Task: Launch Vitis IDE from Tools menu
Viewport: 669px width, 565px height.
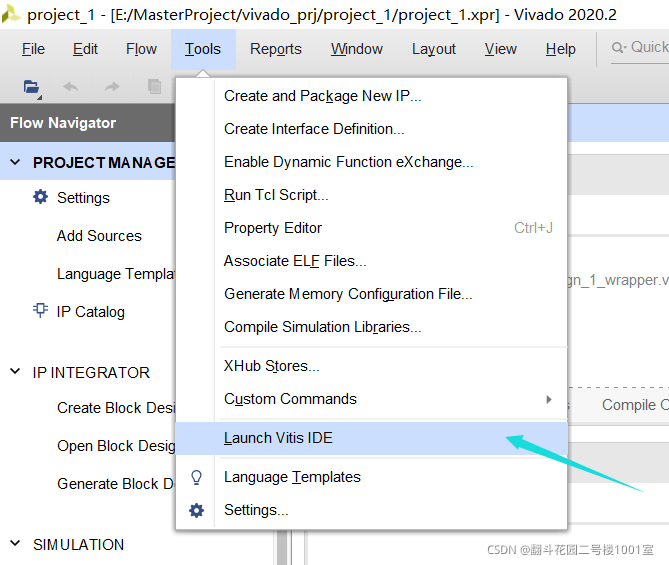Action: (x=371, y=438)
